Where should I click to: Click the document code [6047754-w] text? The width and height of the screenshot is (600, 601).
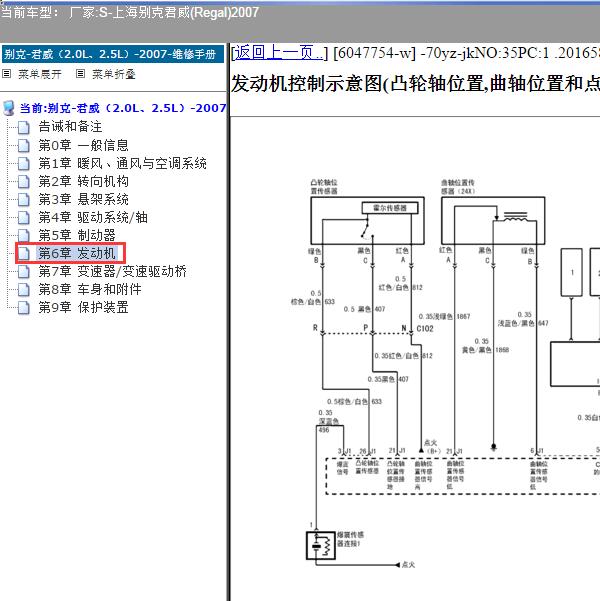click(374, 53)
